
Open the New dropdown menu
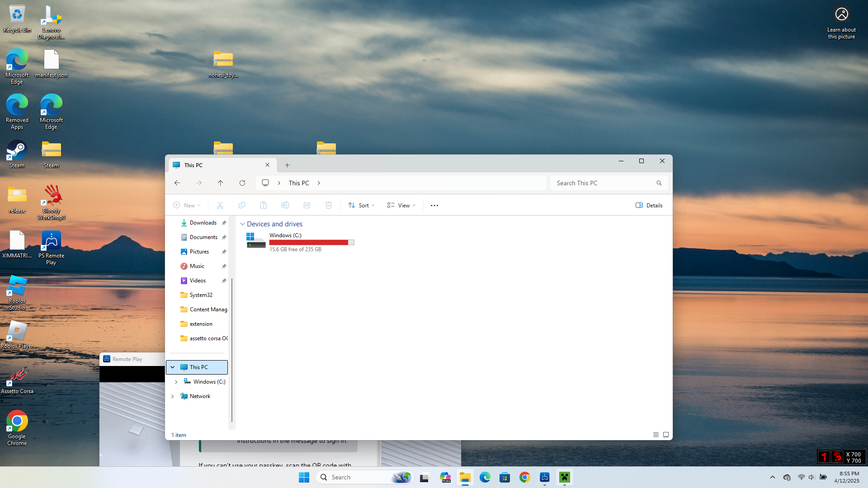click(187, 205)
